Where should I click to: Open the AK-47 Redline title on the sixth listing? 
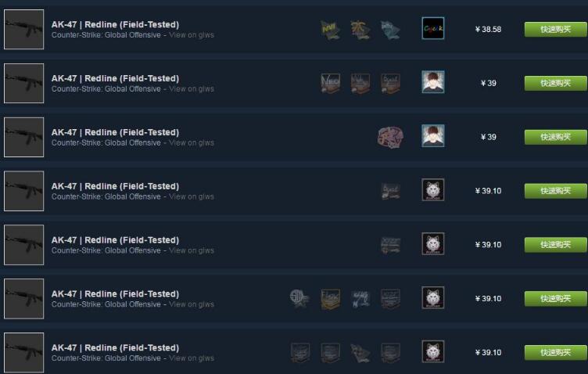115,293
